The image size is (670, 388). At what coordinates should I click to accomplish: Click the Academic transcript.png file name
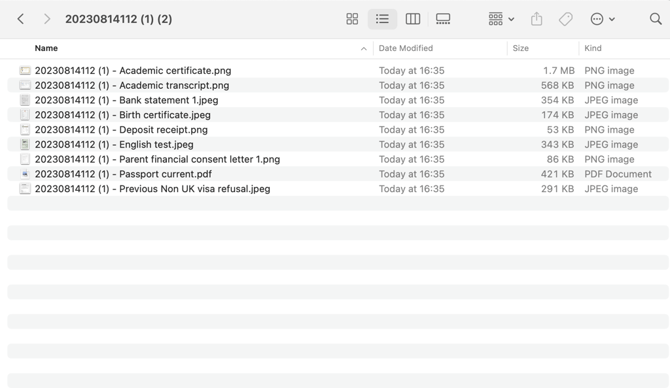tap(132, 85)
